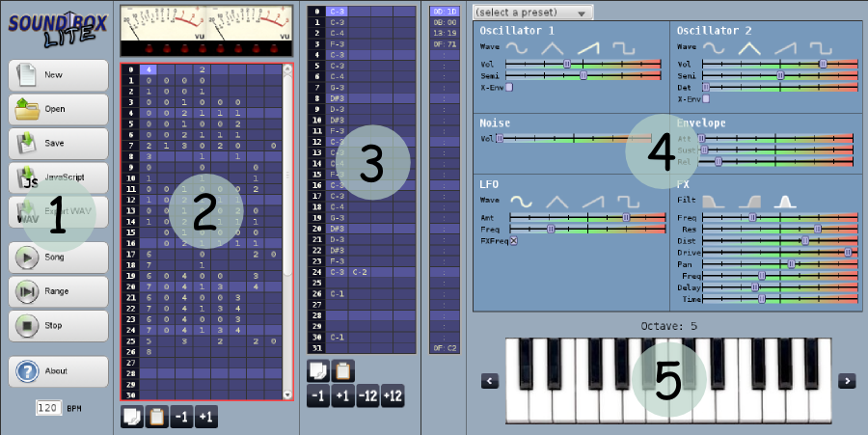
Task: Select sawtooth wave for LFO
Action: (592, 202)
